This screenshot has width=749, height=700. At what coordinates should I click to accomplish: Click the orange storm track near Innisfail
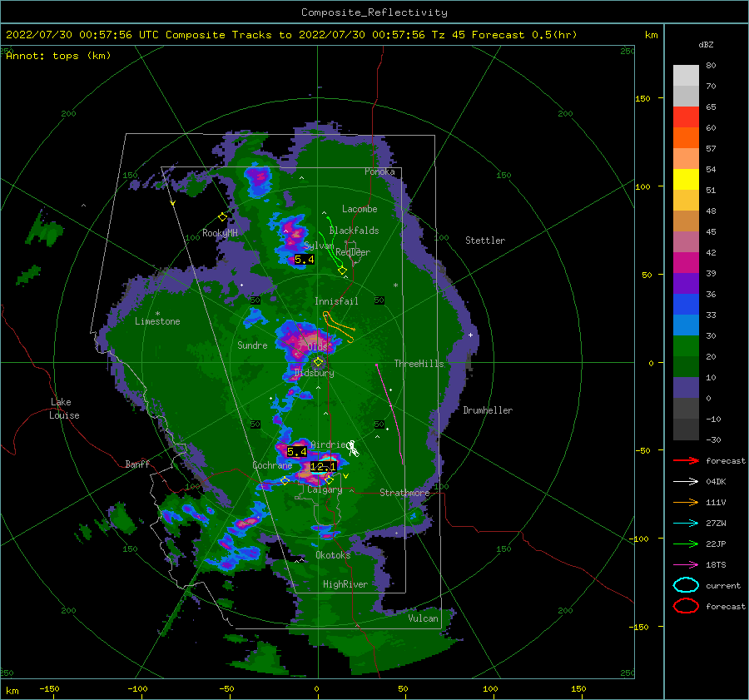[x=339, y=327]
